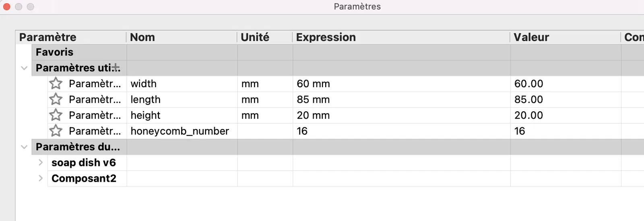
Task: Click the Expression column header
Action: (x=326, y=37)
